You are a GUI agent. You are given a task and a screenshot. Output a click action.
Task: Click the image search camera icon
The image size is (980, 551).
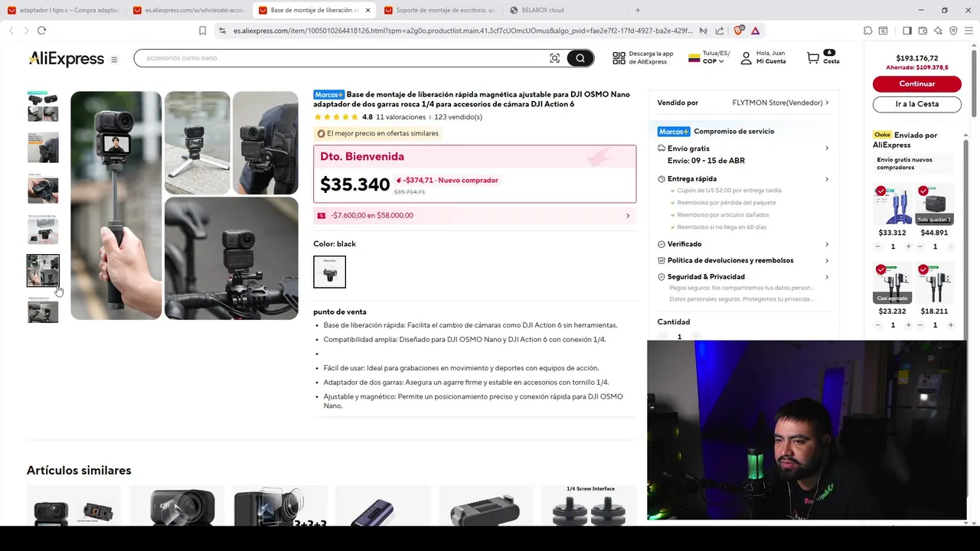pyautogui.click(x=555, y=58)
